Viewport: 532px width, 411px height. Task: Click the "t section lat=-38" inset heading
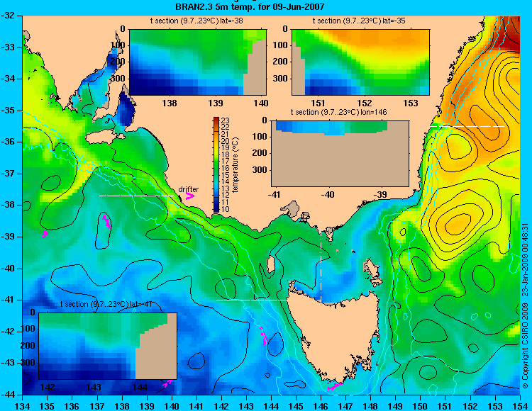coord(196,21)
